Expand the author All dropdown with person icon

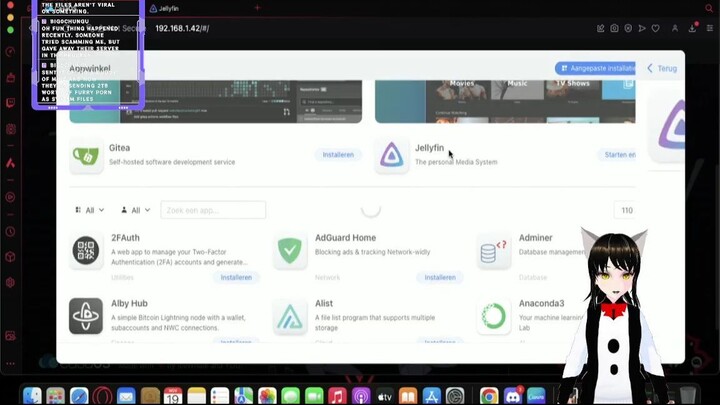point(135,210)
